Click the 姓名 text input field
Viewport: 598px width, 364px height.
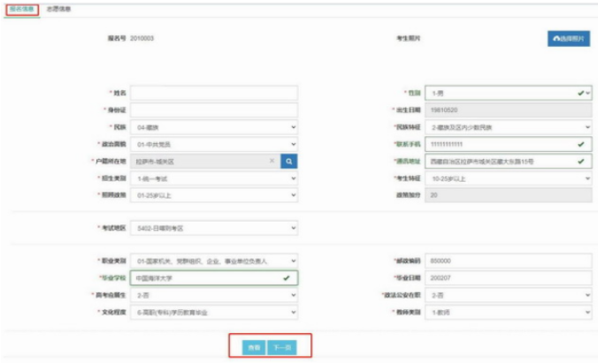tap(214, 93)
